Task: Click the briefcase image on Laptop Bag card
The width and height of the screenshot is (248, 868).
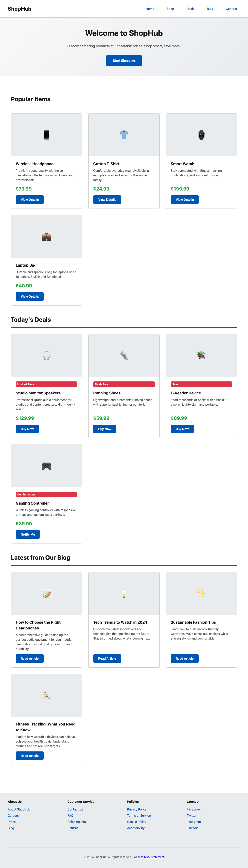Action: click(46, 237)
